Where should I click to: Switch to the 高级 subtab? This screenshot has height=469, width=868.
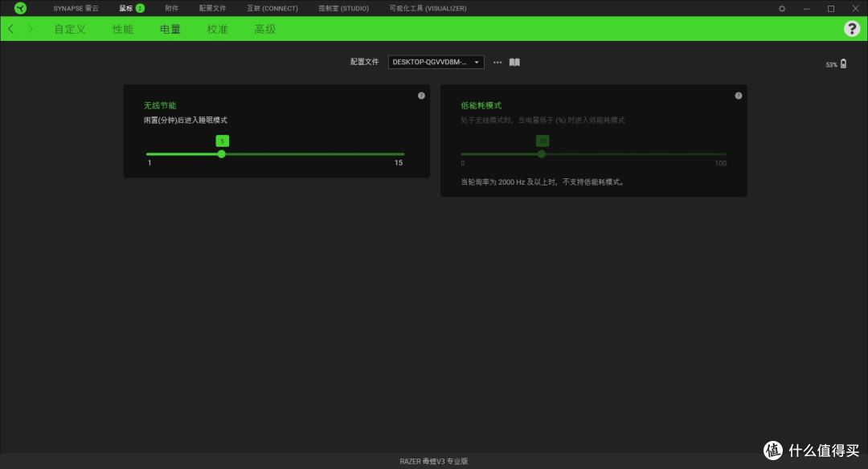click(x=264, y=29)
